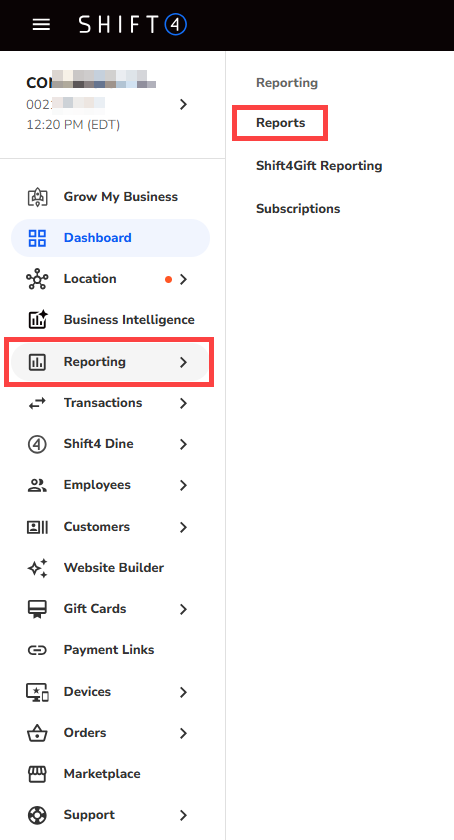Open the Orders menu label
This screenshot has height=840, width=454.
point(85,733)
